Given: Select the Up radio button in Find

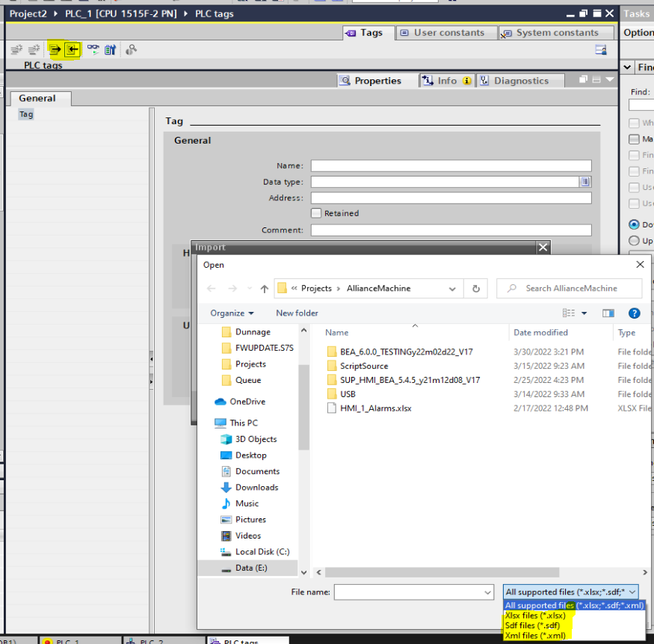Looking at the screenshot, I should click(634, 241).
